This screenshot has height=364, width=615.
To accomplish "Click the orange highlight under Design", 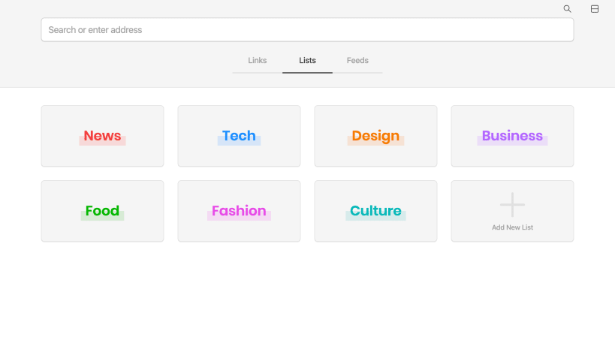I will coord(375,141).
